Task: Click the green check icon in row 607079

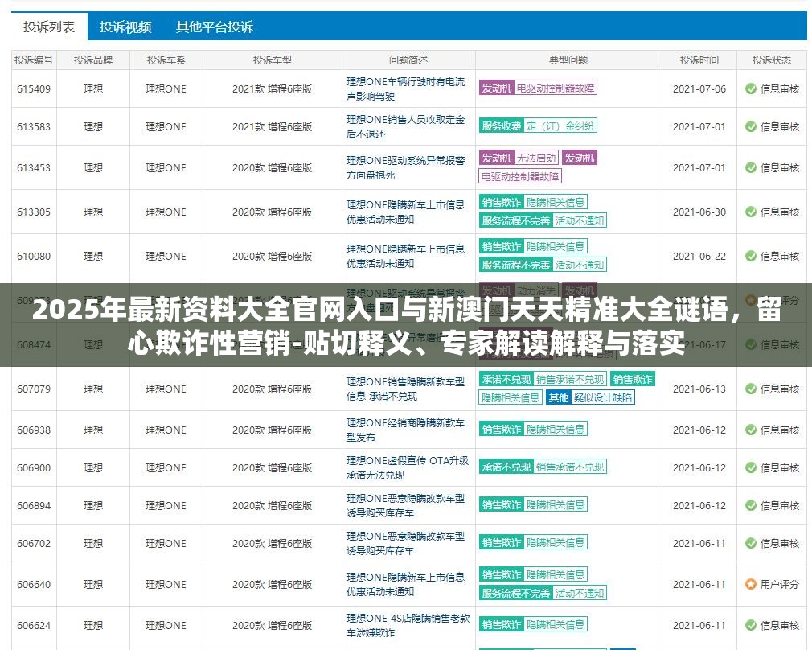Action: pyautogui.click(x=750, y=389)
